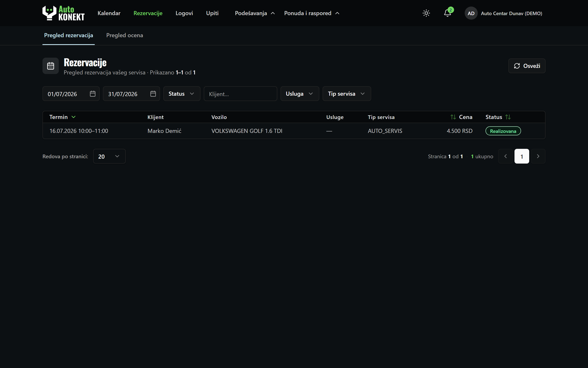Screen dimensions: 588x368
Task: Click end date field 31/07/2026
Action: (131, 94)
